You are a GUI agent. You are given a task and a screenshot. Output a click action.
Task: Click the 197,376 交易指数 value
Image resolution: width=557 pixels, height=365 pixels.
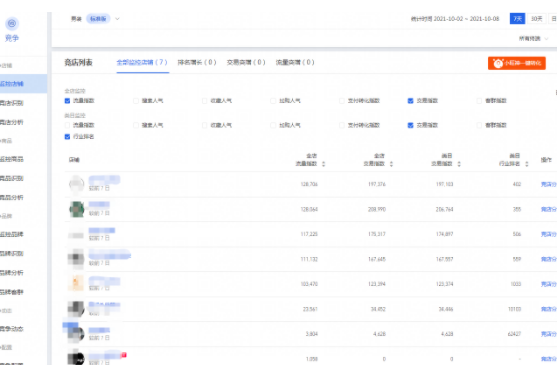(377, 184)
